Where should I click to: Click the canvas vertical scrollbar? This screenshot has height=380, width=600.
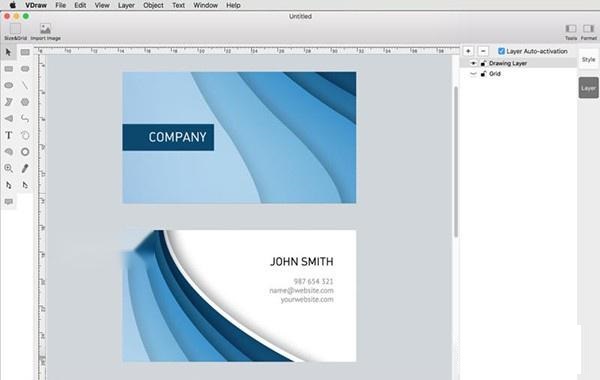tap(455, 161)
